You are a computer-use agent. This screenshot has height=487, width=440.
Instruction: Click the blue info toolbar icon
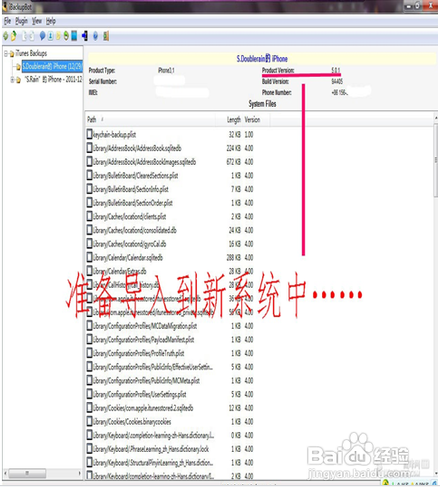click(x=50, y=36)
